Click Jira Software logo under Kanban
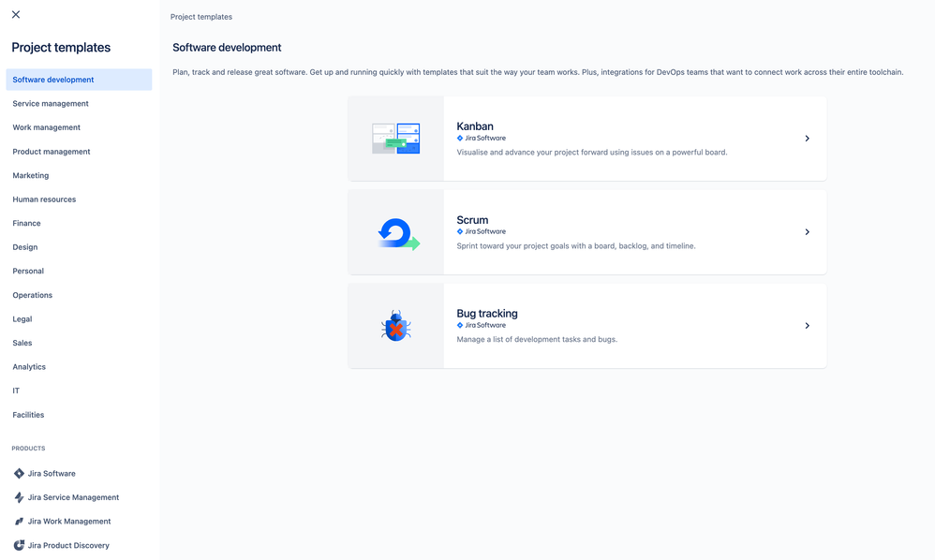Viewport: 935px width, 560px height. click(x=482, y=139)
